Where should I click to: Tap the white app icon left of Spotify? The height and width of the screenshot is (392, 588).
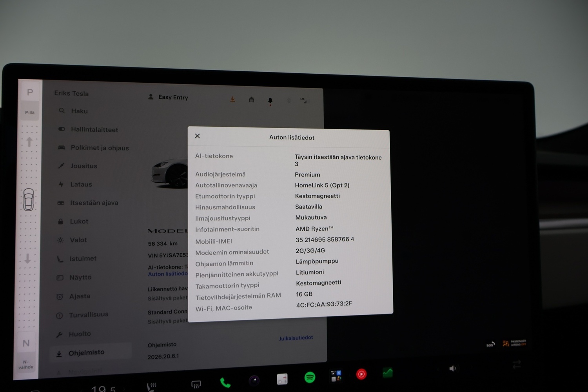(x=282, y=379)
